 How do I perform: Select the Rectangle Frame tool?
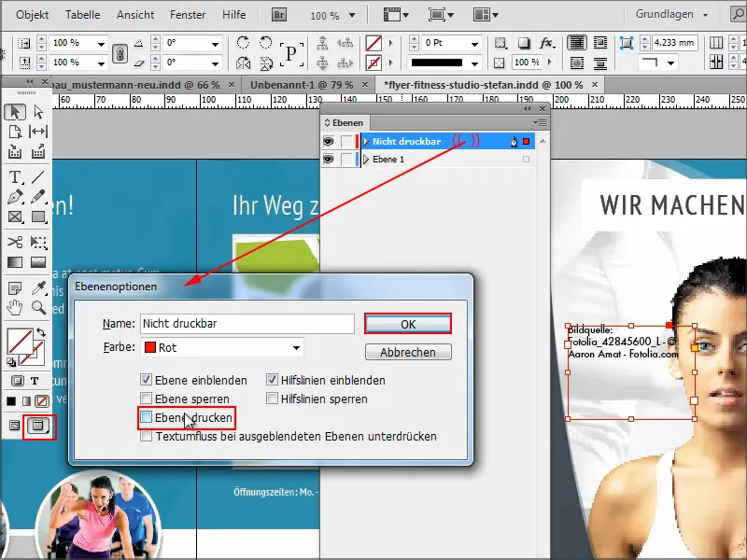pyautogui.click(x=15, y=217)
